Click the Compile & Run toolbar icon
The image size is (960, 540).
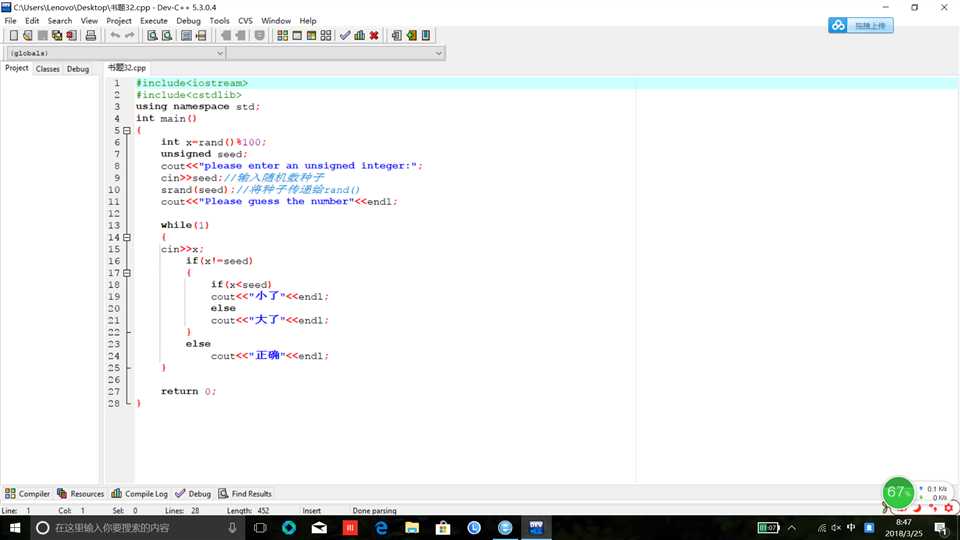point(311,36)
